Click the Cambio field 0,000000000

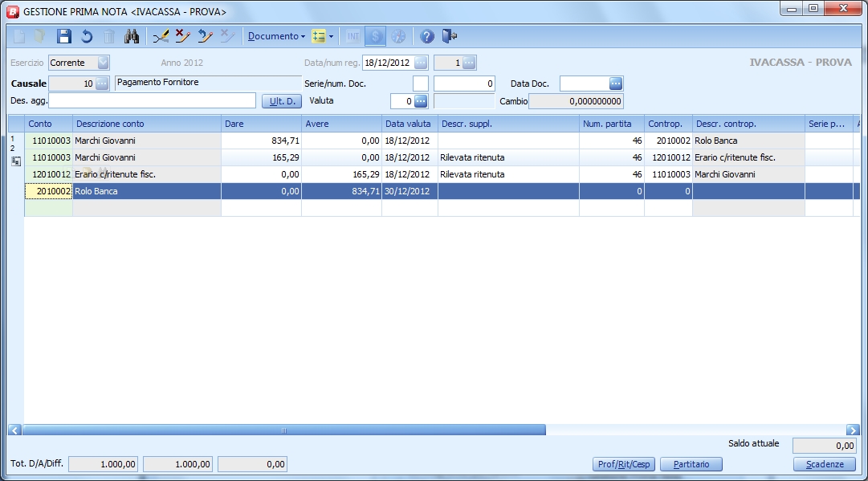[577, 101]
